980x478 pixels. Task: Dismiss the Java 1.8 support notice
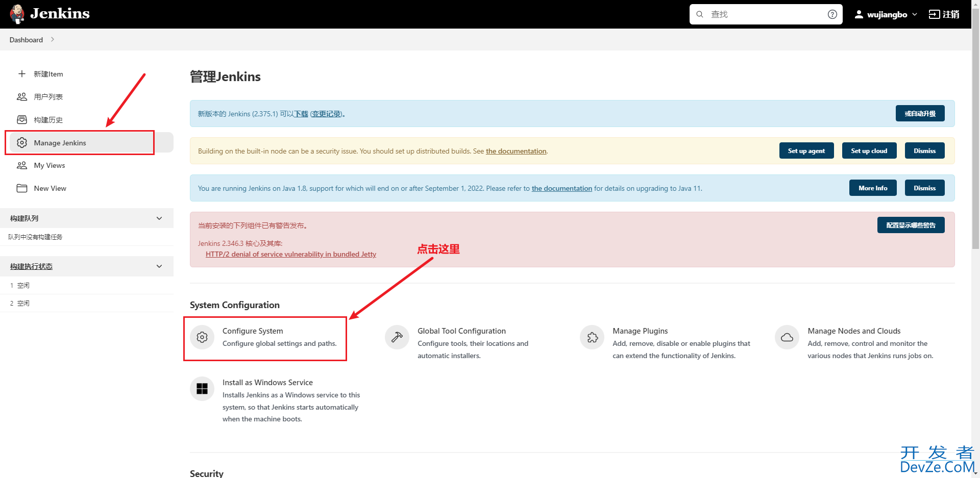pos(924,188)
